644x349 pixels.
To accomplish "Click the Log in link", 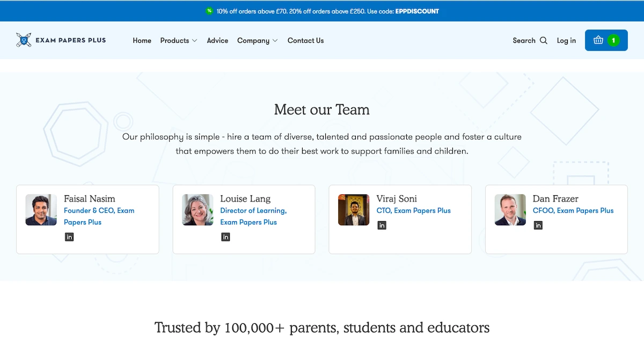I will coord(566,40).
